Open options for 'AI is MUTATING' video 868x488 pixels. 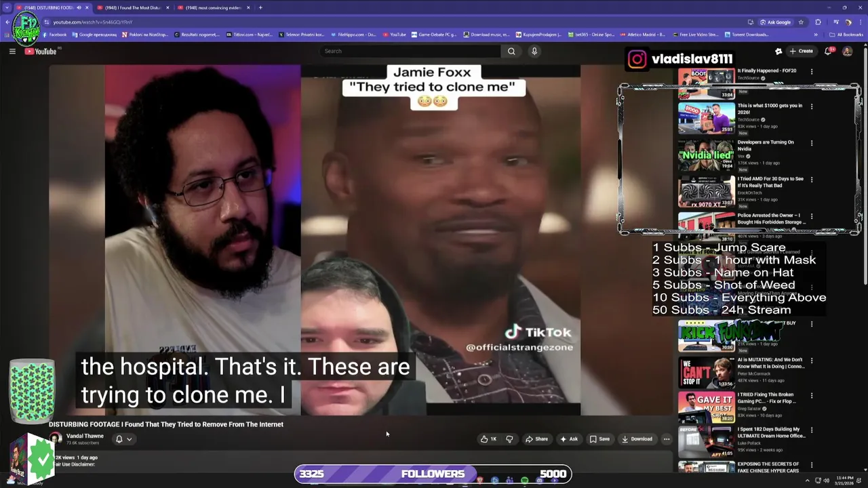click(x=812, y=361)
